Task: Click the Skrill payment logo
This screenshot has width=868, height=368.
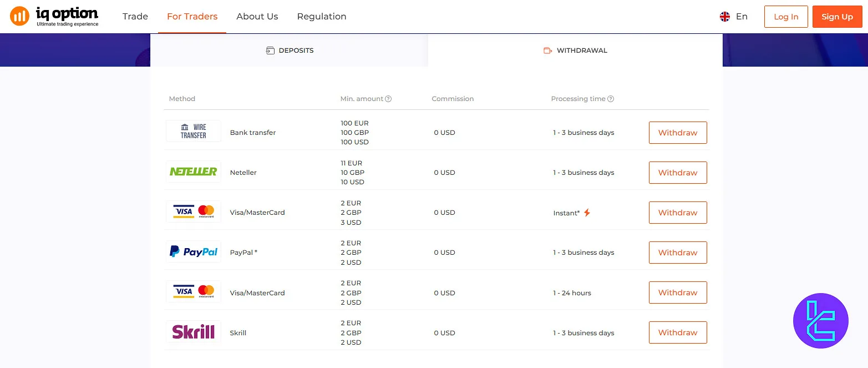Action: coord(193,331)
